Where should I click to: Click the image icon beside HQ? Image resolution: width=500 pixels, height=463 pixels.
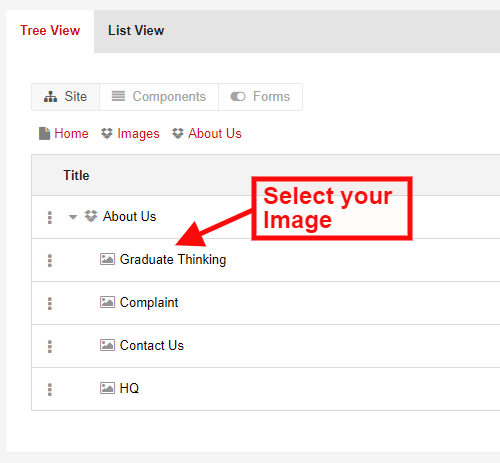coord(107,388)
